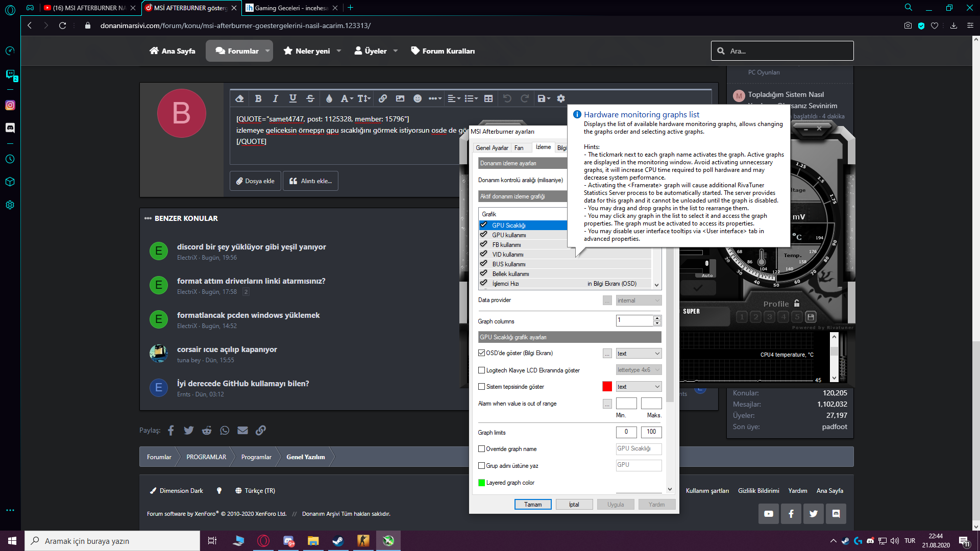Open the system tray display type text dropdown

click(x=639, y=387)
